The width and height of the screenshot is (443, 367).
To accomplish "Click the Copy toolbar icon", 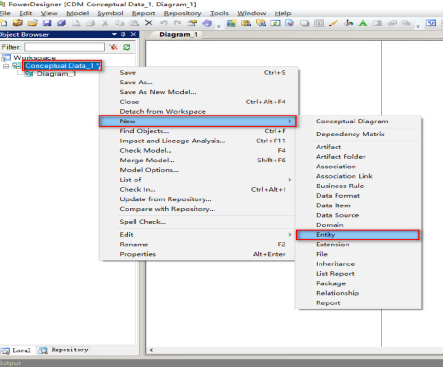I will coord(119,23).
